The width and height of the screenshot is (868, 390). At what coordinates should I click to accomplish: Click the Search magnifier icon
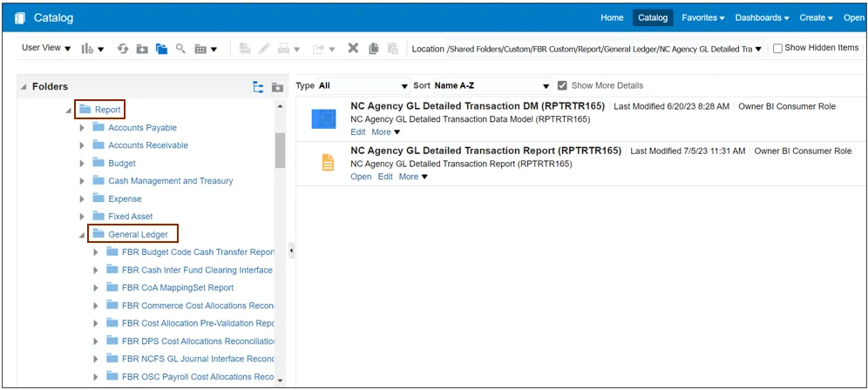(181, 49)
